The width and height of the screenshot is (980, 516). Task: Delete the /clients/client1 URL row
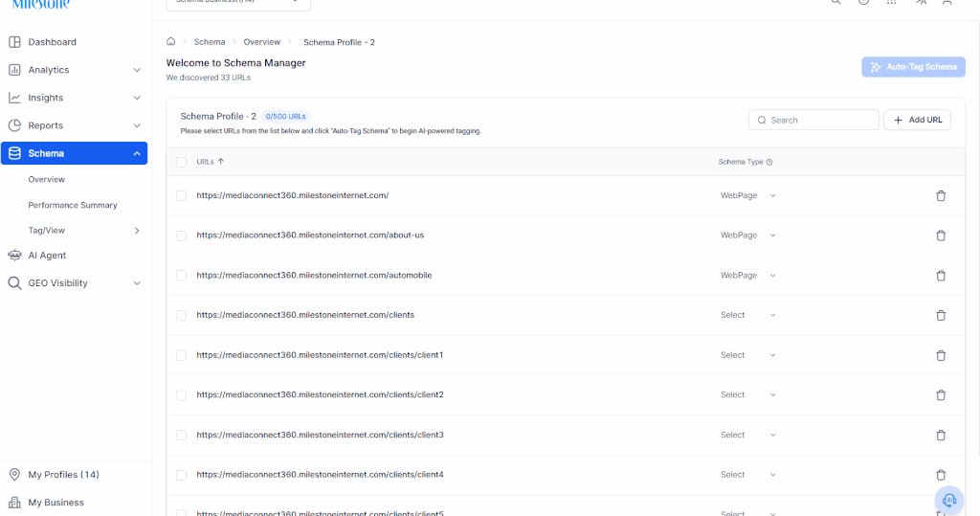[941, 355]
